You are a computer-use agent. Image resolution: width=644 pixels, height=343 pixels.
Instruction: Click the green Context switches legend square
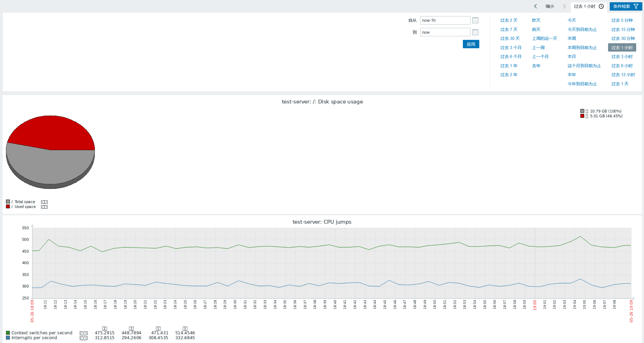coord(8,333)
